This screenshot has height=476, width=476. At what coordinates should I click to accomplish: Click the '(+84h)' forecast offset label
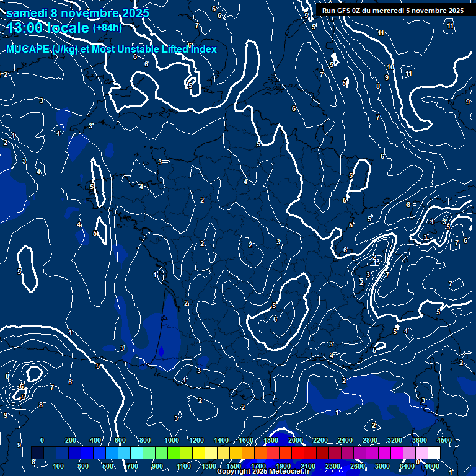107,28
